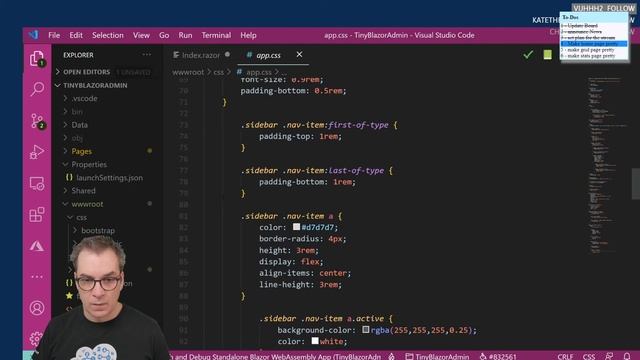Click TinyBlazorAdmin project in status bar
The height and width of the screenshot is (360, 640).
(437, 356)
